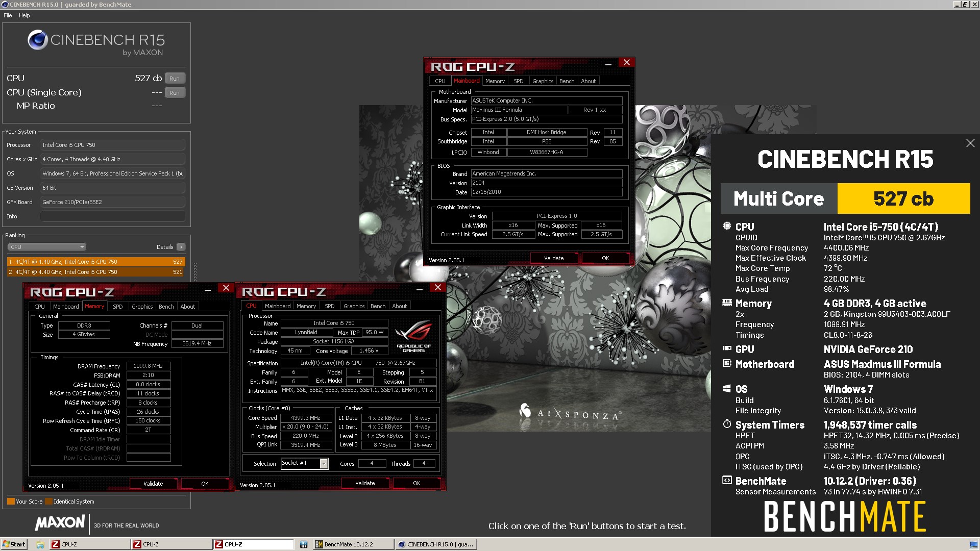Viewport: 980px width, 551px height.
Task: Click the floppy-disk icon on the taskbar
Action: coord(303,544)
